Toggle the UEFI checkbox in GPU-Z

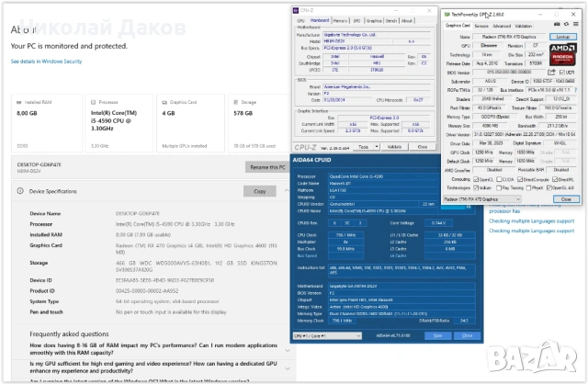[561, 72]
